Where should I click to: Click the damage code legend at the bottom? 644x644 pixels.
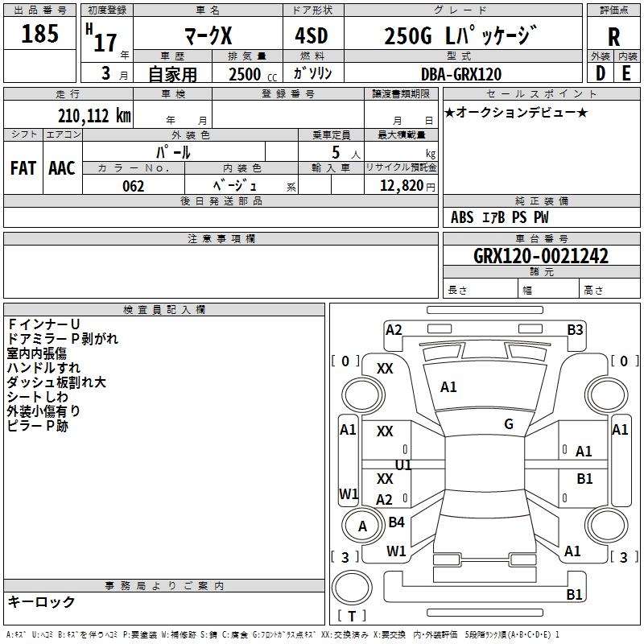coord(283,634)
